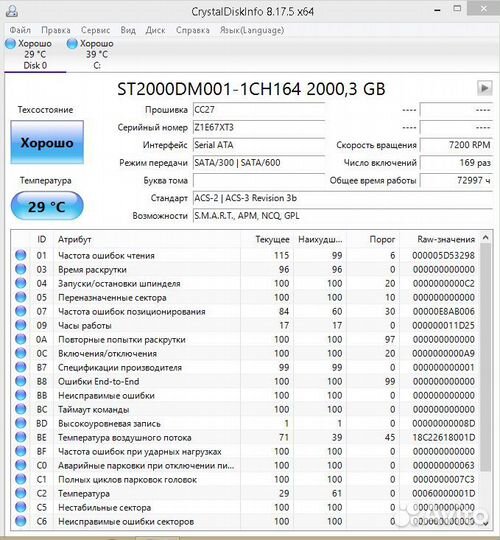Click status icon for C0 Аварийные парковки
Viewport: 500px width, 540px height.
21,465
